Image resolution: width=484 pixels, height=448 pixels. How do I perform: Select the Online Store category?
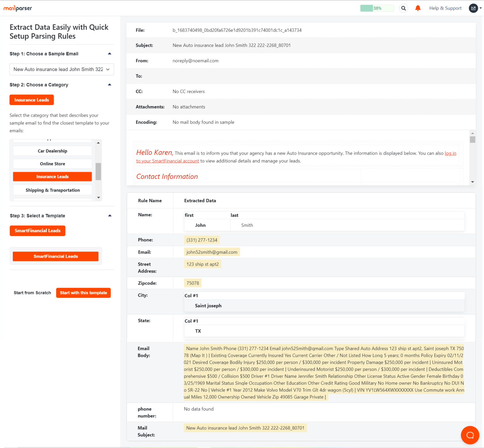click(x=52, y=164)
